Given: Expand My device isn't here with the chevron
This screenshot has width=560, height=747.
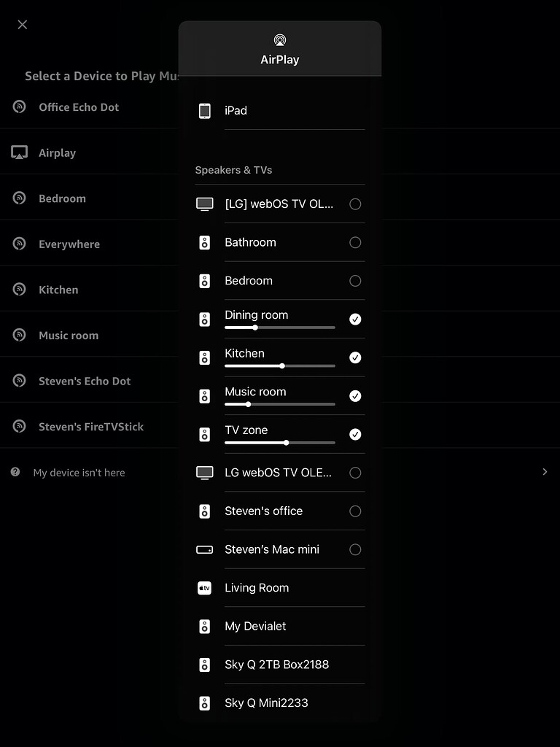Looking at the screenshot, I should click(x=544, y=472).
